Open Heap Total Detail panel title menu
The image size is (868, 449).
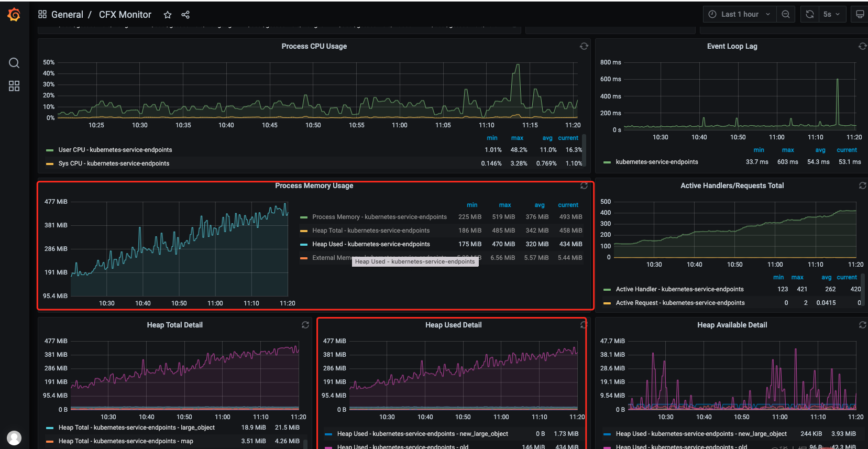pyautogui.click(x=174, y=325)
